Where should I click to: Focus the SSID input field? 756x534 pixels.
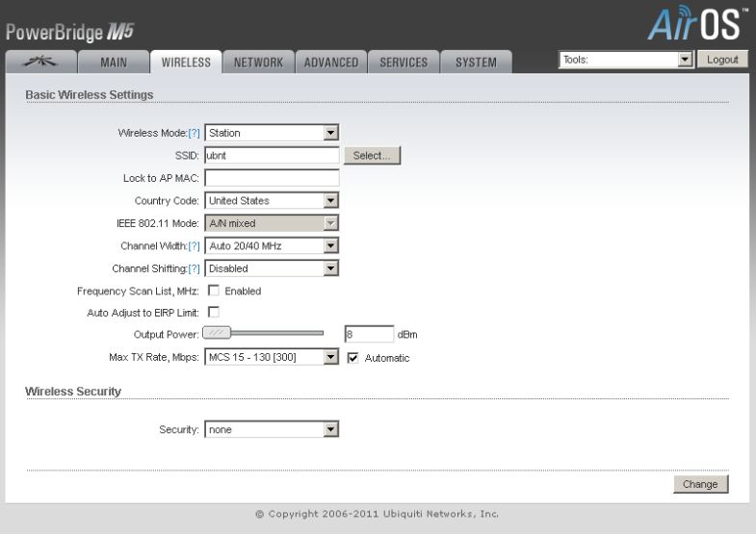pyautogui.click(x=272, y=156)
